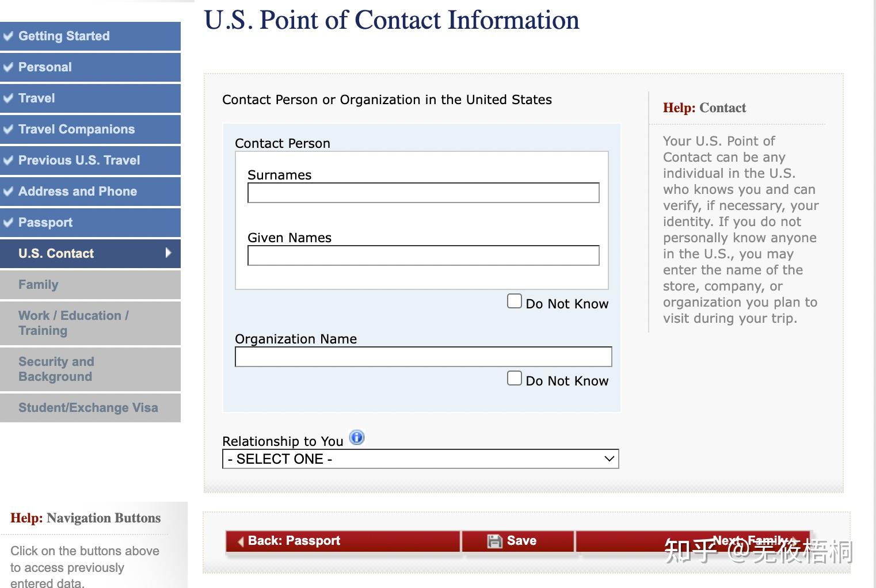Click the Next: Family button
Image resolution: width=876 pixels, height=588 pixels.
coord(694,541)
